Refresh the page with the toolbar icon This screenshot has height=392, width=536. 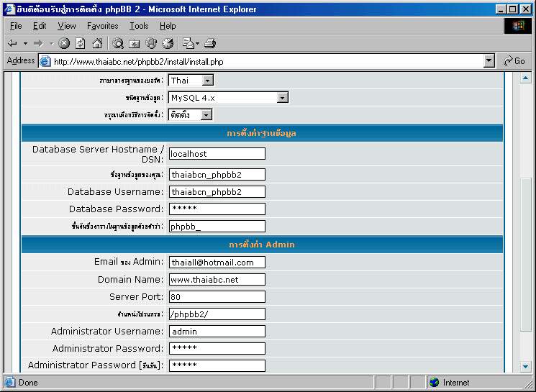(x=81, y=43)
